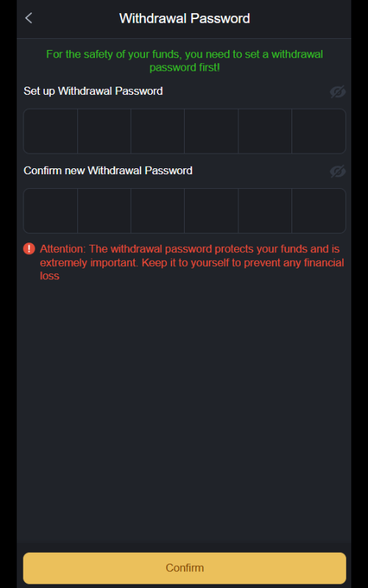
Task: Focus first digit box of Confirm Password row
Action: click(x=50, y=211)
